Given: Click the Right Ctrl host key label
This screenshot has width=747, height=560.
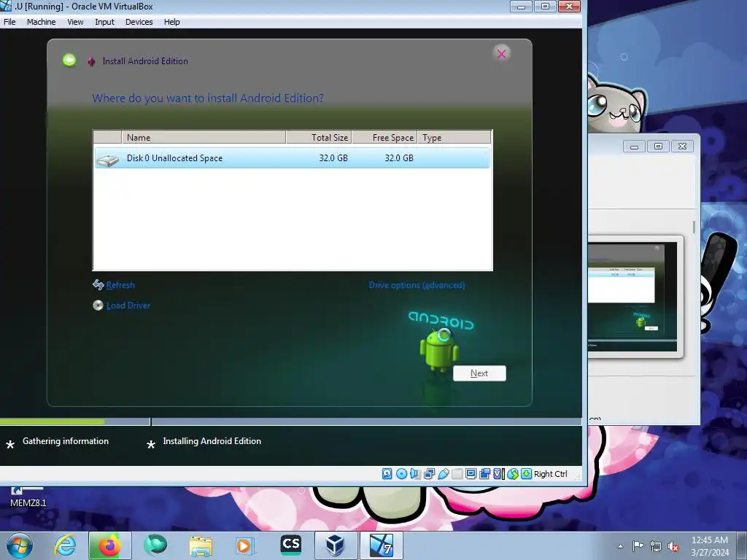Looking at the screenshot, I should tap(551, 474).
